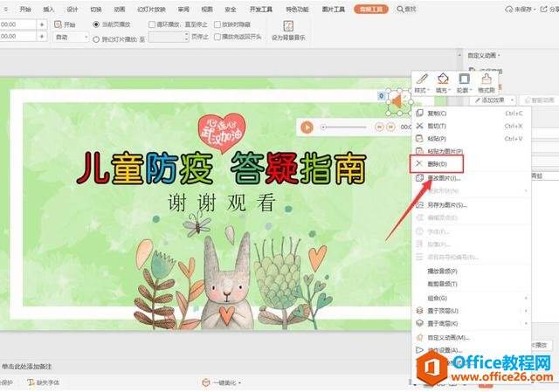This screenshot has width=559, height=392.
Task: Enable the Loop Until Stopped checkbox
Action: coord(152,24)
